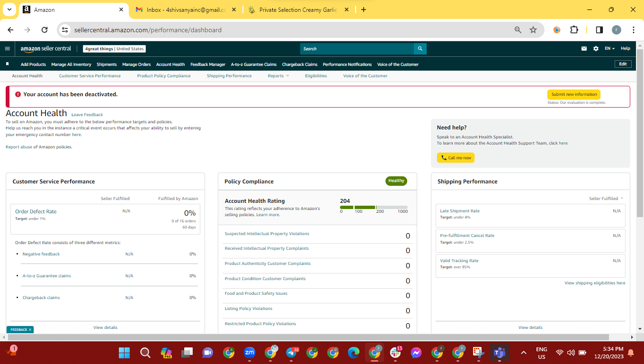
Task: Open the 4great things United States account switcher
Action: tap(114, 49)
